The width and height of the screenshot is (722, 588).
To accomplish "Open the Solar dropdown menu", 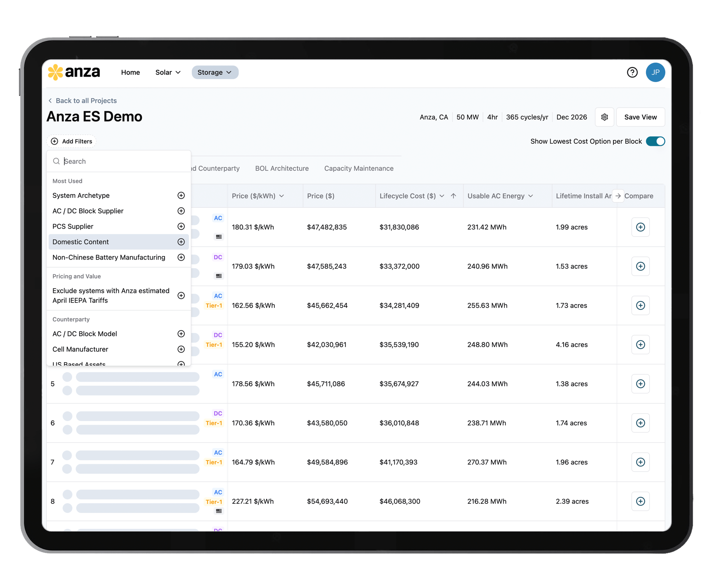I will click(168, 72).
